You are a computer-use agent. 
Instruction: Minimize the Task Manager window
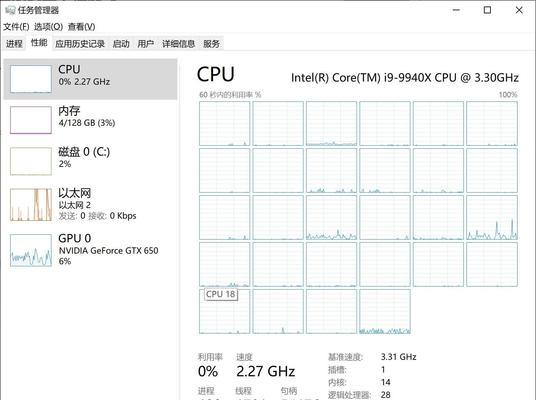456,10
